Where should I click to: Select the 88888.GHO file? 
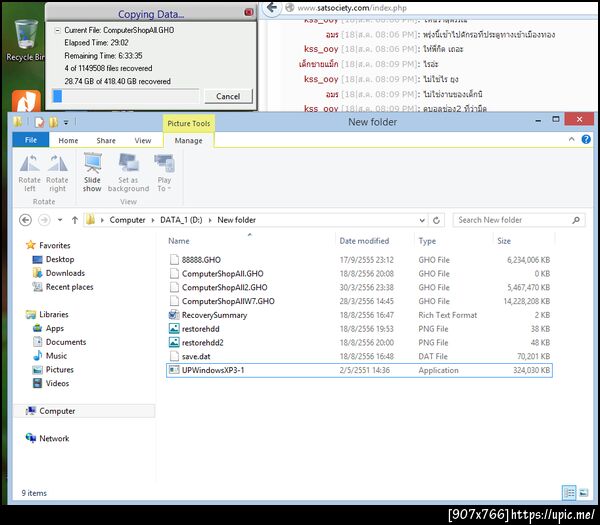(x=359, y=260)
